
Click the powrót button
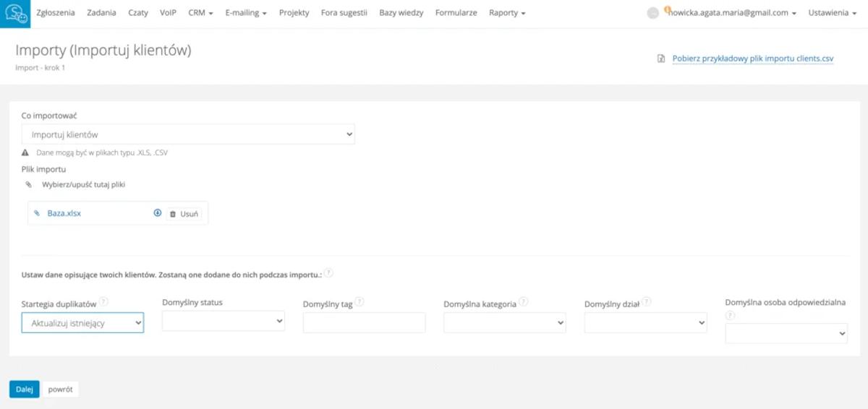click(60, 389)
